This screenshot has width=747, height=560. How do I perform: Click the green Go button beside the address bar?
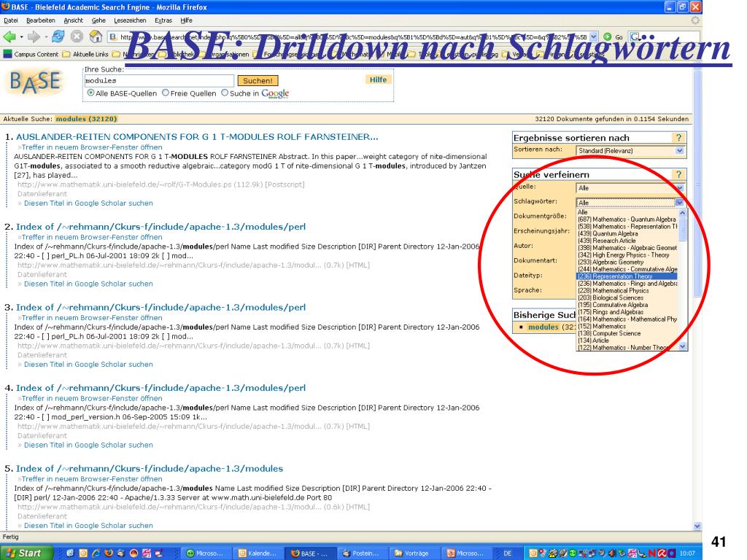click(x=613, y=36)
